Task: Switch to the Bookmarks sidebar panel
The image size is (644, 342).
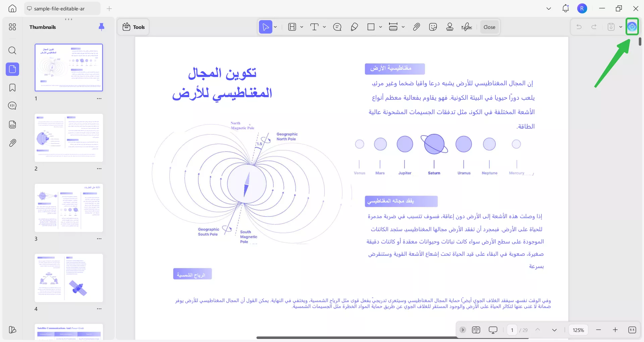Action: coord(12,88)
